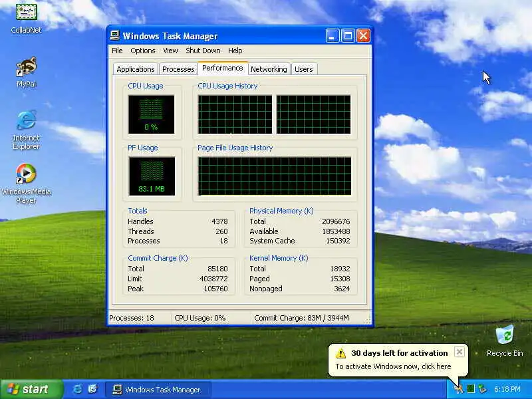Switch to the Processes tab
The height and width of the screenshot is (399, 532).
point(178,69)
